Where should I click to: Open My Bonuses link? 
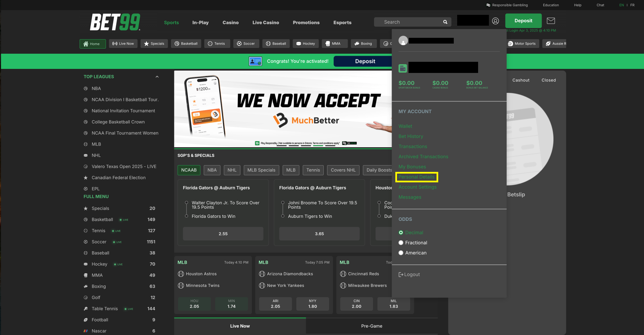point(412,167)
